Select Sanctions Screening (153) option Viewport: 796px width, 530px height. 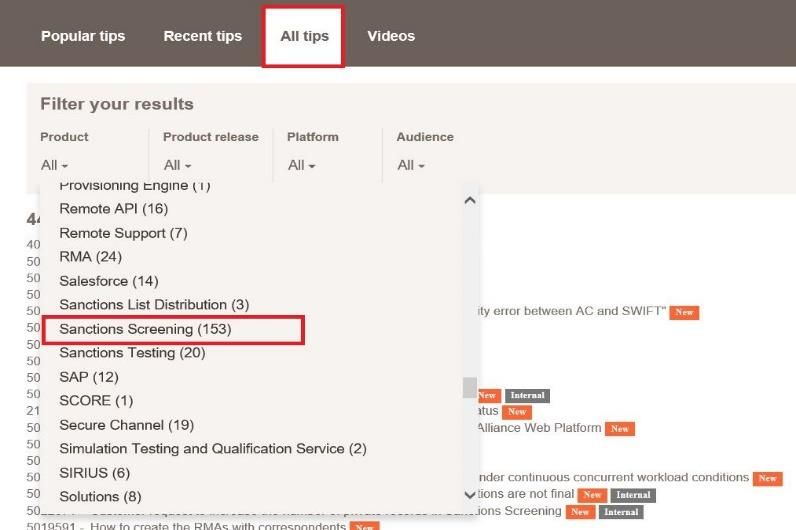145,329
